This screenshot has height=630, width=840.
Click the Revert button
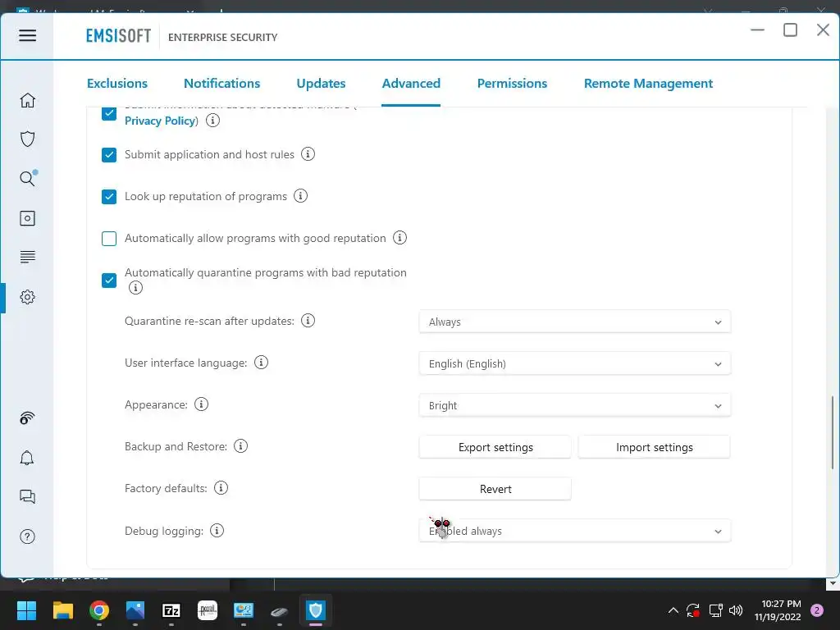(495, 489)
